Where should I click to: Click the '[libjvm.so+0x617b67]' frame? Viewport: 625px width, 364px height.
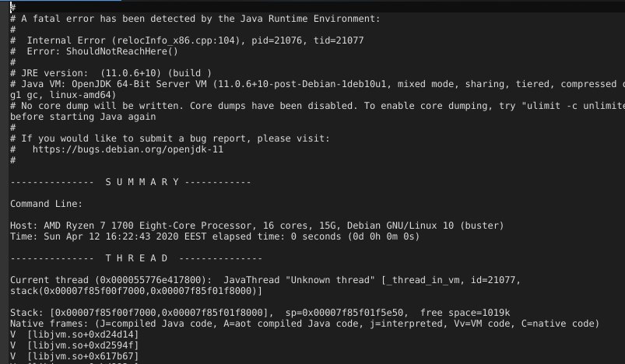(x=83, y=356)
